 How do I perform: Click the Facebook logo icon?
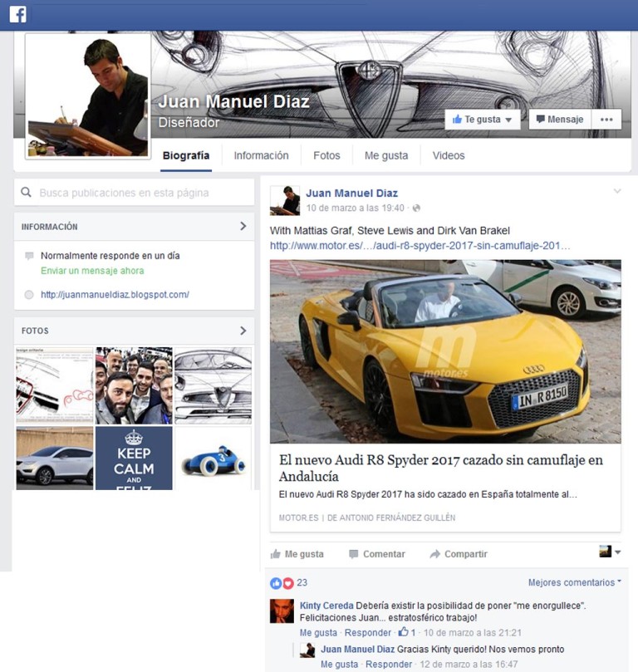click(17, 14)
